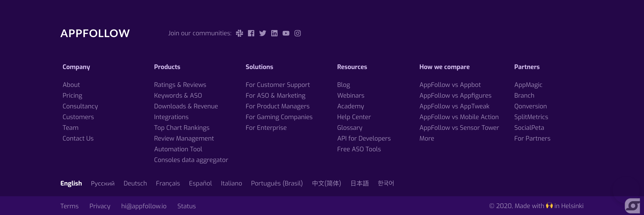
Task: Select For Enterprise solution
Action: 266,128
